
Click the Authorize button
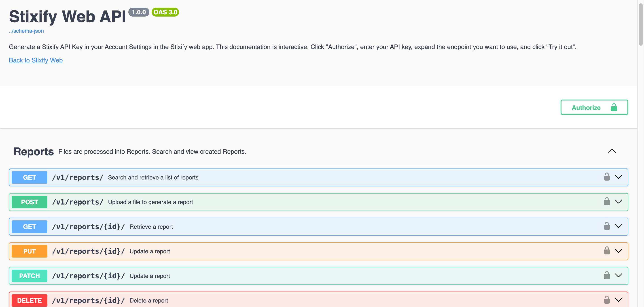(x=594, y=107)
